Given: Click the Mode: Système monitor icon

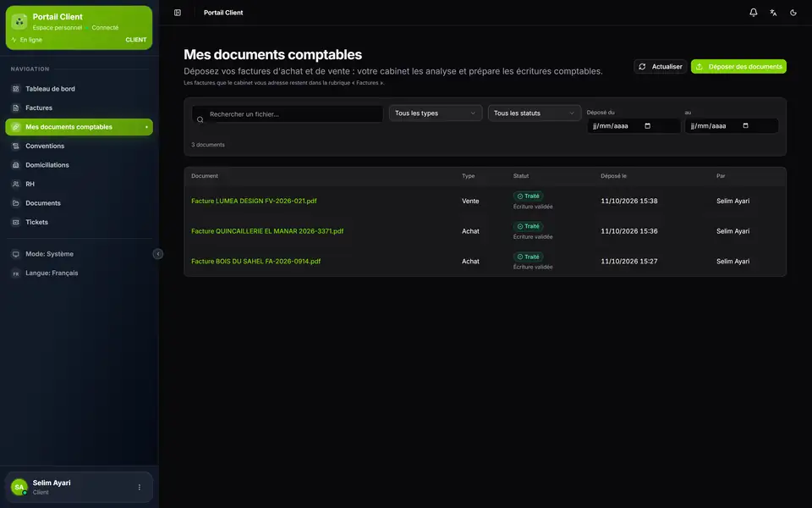Looking at the screenshot, I should coord(15,254).
